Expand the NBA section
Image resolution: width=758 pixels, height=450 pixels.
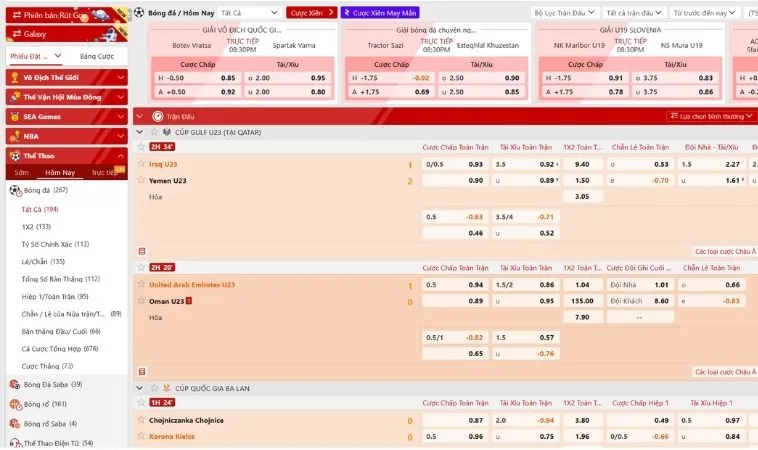[x=67, y=136]
